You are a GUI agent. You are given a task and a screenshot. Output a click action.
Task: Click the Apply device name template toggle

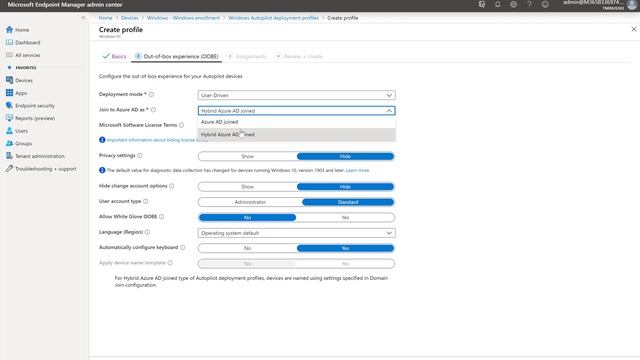(x=296, y=264)
